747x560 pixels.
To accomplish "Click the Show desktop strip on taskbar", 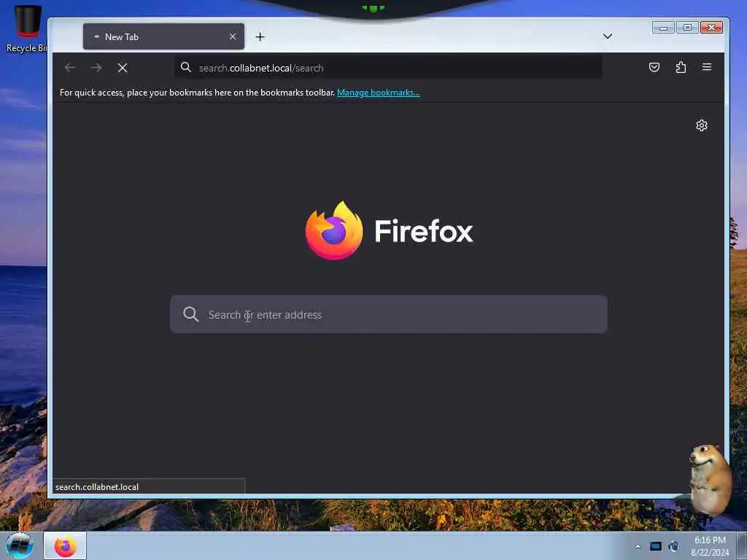I will click(741, 545).
